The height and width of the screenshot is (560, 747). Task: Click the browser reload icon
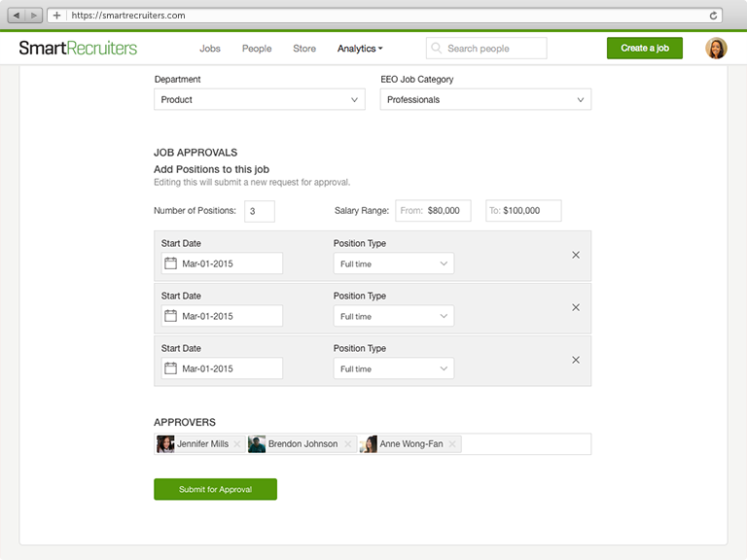[713, 16]
